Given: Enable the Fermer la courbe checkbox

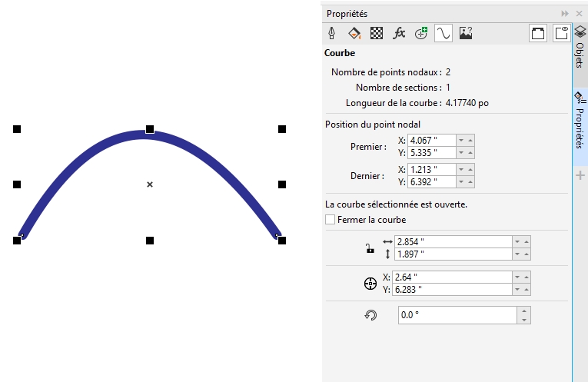Looking at the screenshot, I should point(331,220).
